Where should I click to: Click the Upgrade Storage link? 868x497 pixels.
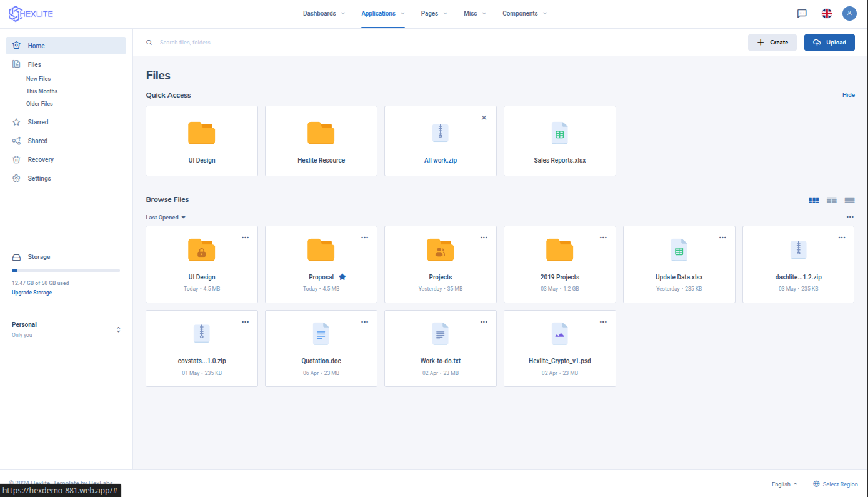pos(32,293)
